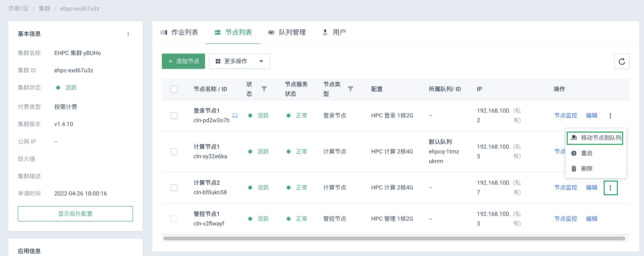Tick the checkbox for 计算节点1

174,152
